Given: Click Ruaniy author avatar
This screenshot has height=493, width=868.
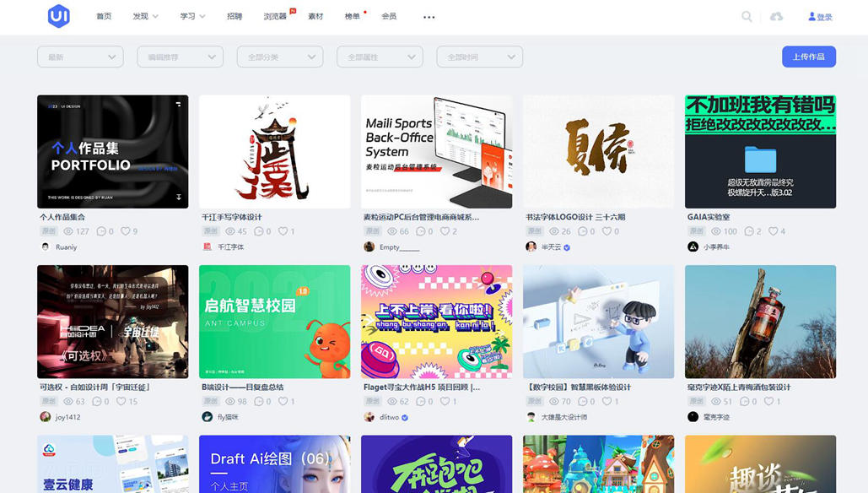Looking at the screenshot, I should coord(46,247).
